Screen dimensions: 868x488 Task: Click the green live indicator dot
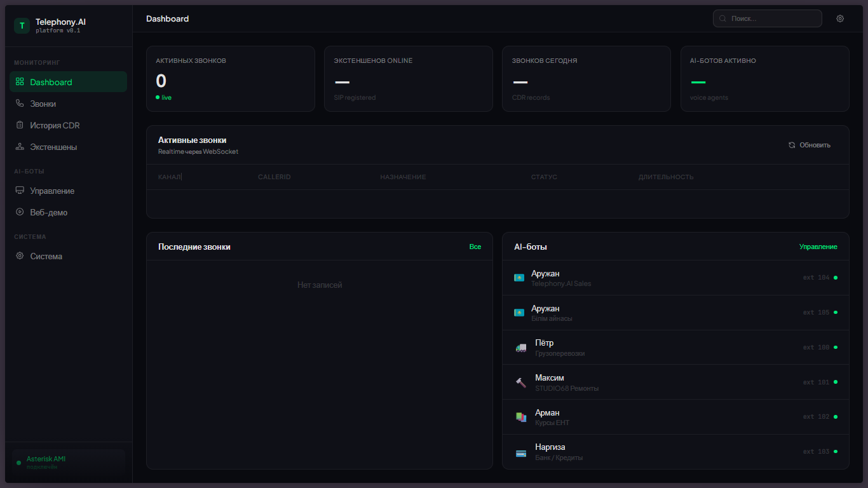(x=158, y=97)
